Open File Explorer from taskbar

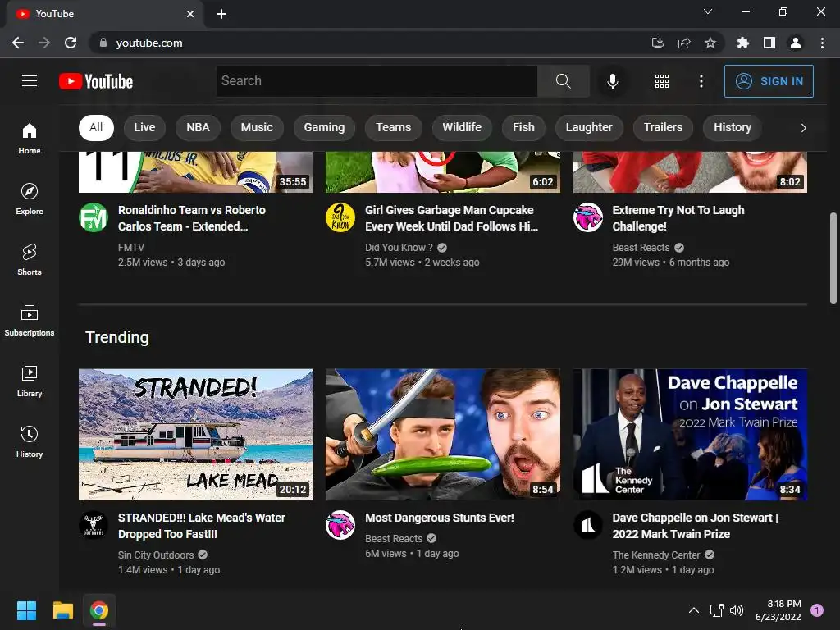pos(62,610)
